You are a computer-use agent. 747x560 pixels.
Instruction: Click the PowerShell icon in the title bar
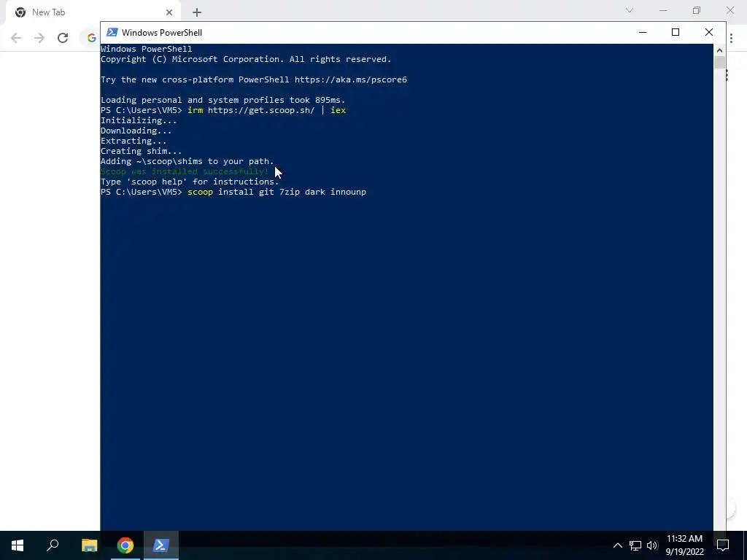click(112, 32)
